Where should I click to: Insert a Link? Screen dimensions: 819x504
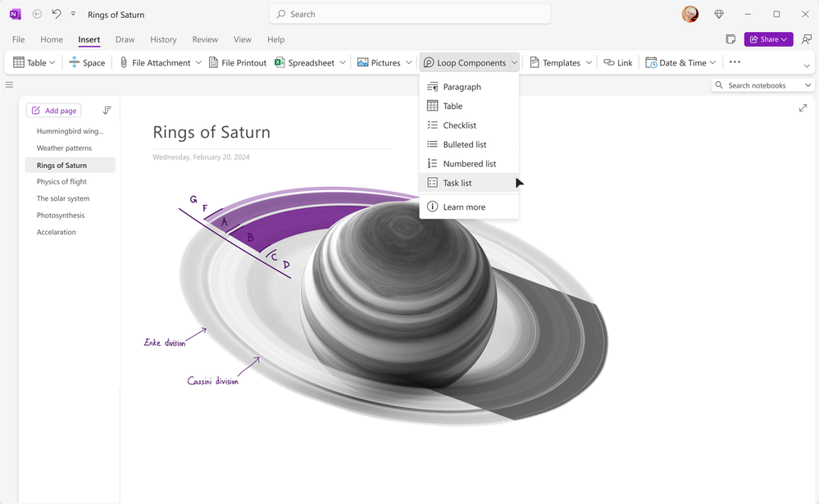click(x=618, y=62)
